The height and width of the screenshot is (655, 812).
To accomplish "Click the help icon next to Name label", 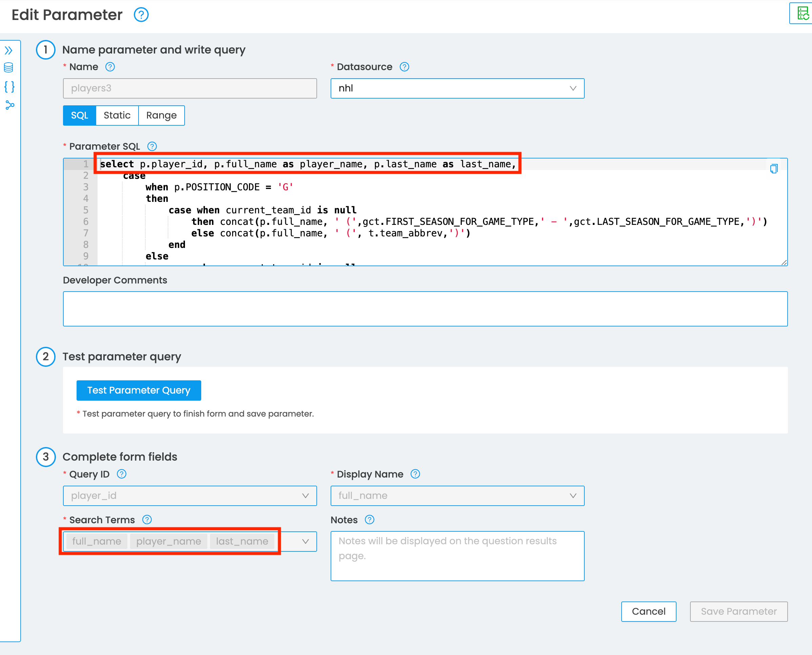I will click(x=110, y=67).
